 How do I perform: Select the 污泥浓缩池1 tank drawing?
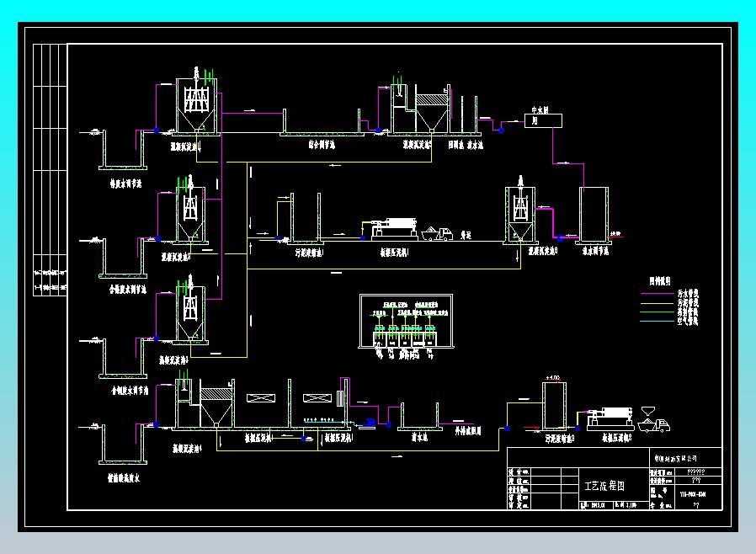[306, 218]
